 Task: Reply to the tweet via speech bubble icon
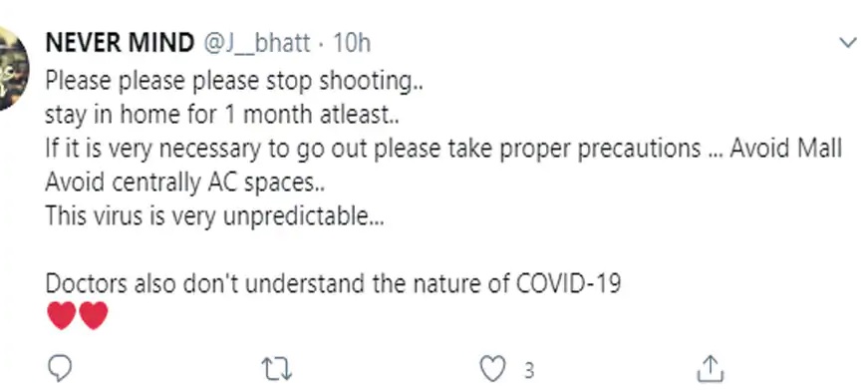(x=60, y=368)
